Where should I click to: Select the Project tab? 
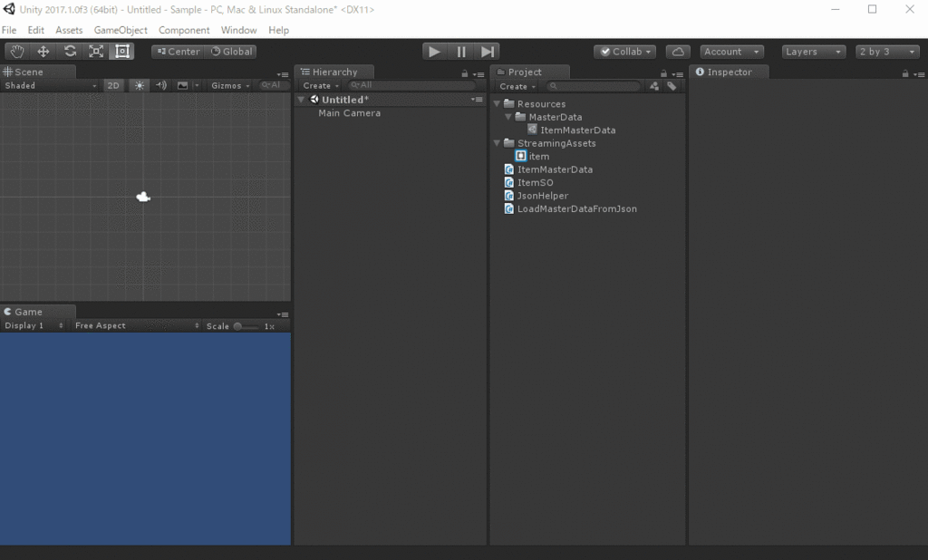[530, 72]
